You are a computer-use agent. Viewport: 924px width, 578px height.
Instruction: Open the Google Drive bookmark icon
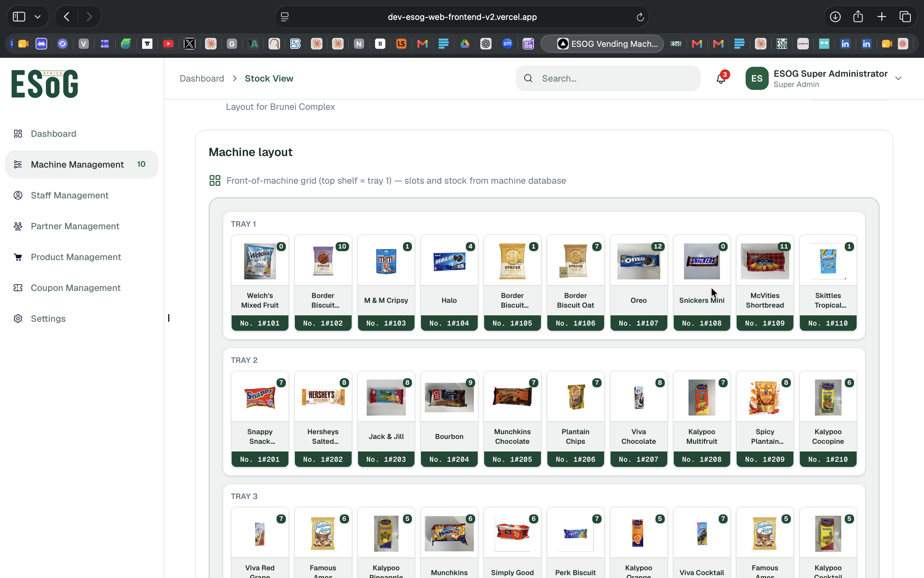[x=465, y=44]
